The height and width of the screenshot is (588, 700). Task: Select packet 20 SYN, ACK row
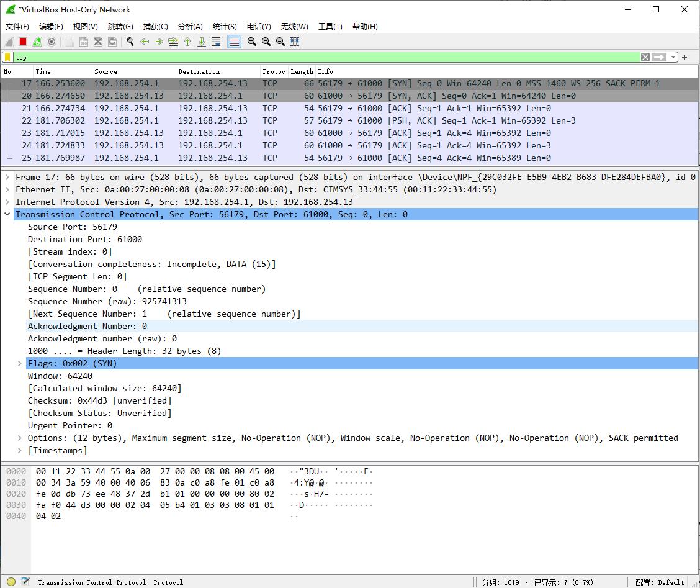click(349, 96)
